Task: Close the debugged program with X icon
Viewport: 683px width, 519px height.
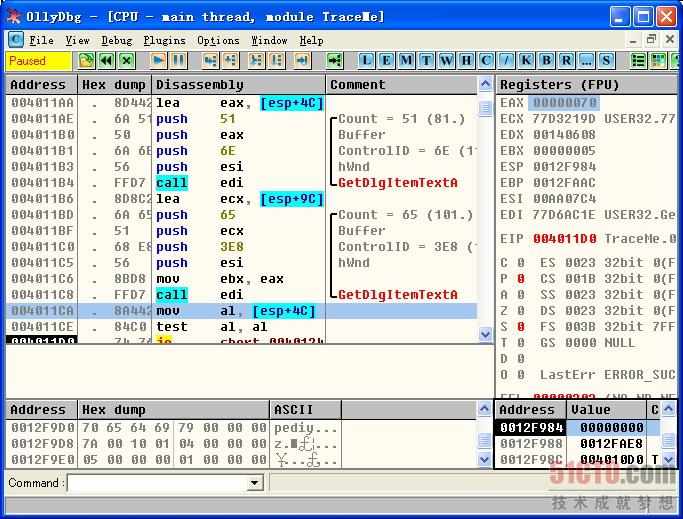Action: click(x=126, y=60)
